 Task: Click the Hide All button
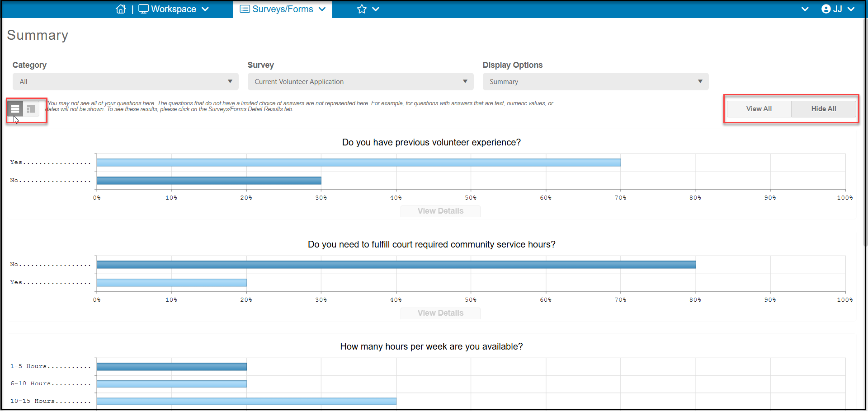824,109
